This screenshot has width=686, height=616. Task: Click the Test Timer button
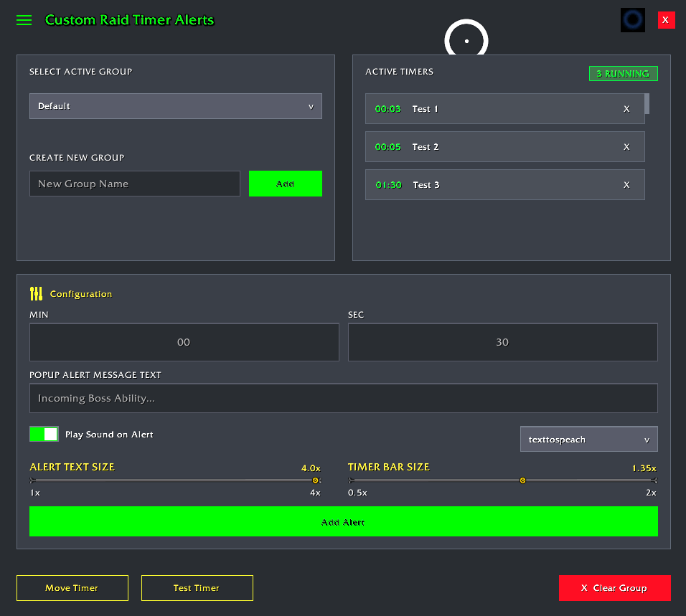197,588
